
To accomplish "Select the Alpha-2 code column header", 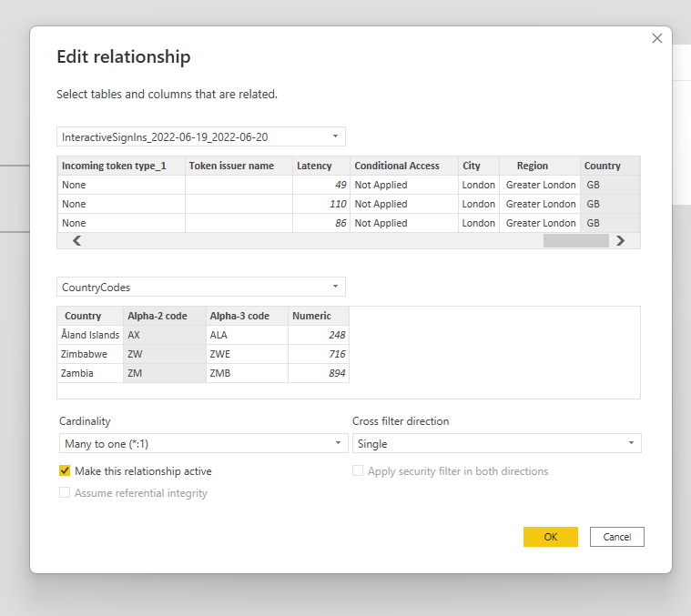I will 165,316.
